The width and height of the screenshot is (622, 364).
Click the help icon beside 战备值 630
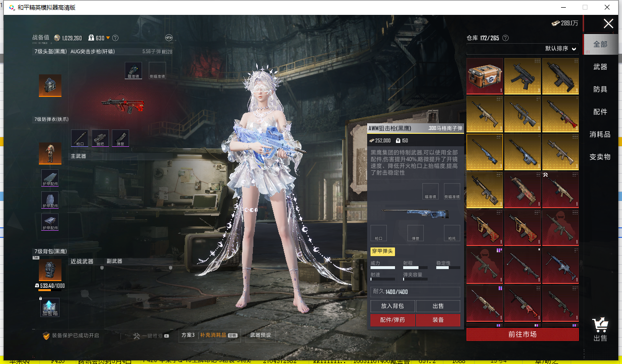(115, 38)
